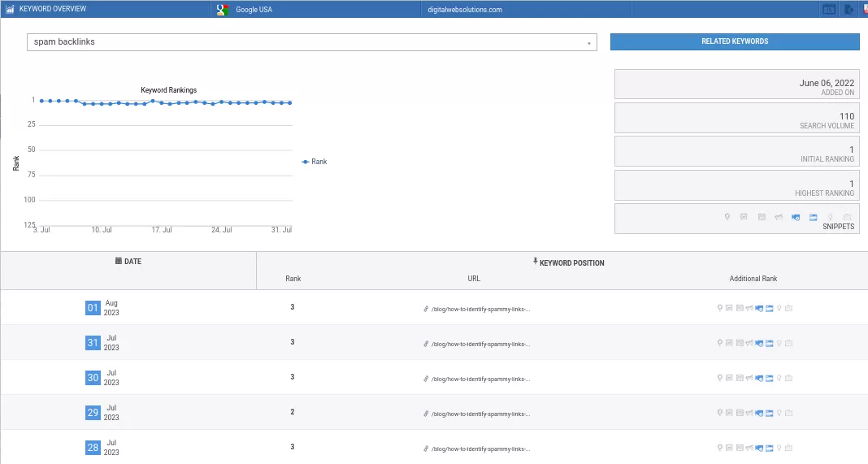Click the RELATED KEYWORDS button
The height and width of the screenshot is (464, 868).
point(735,41)
